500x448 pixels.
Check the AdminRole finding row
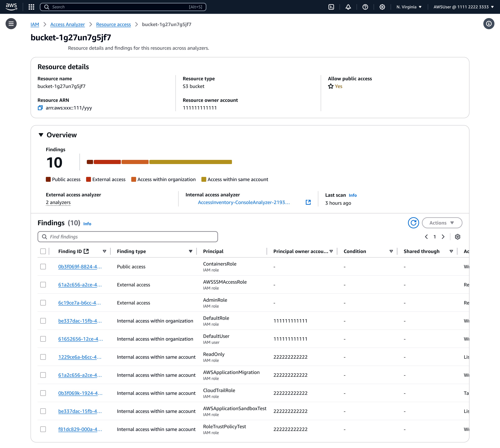[x=43, y=303]
